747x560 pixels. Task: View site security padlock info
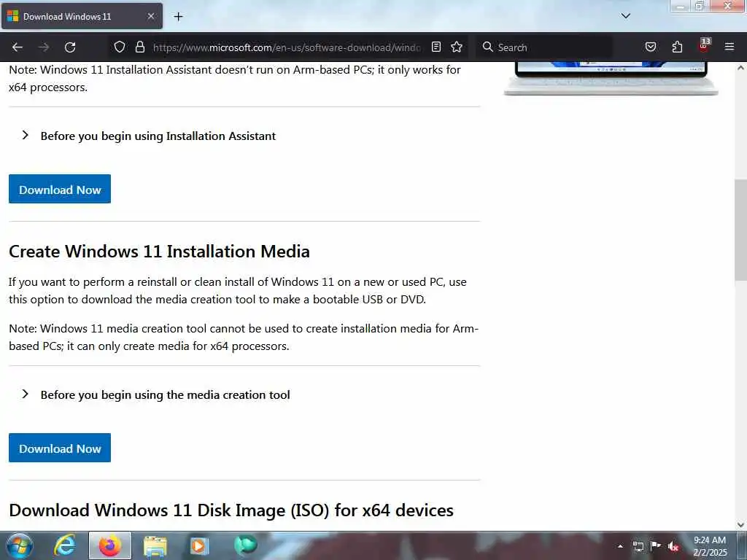click(140, 47)
